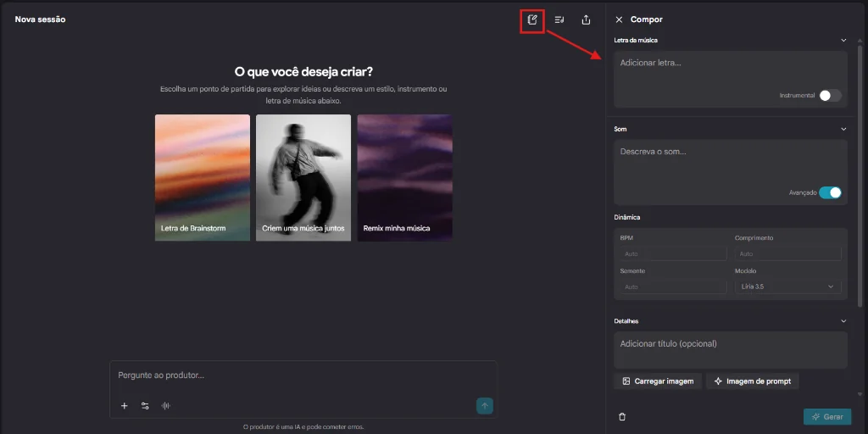Collapse the Detalhes section

click(843, 321)
